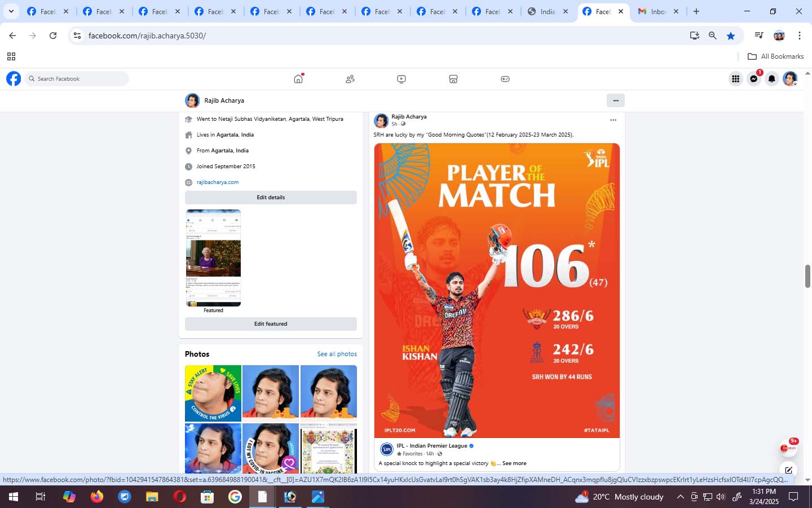Image resolution: width=812 pixels, height=508 pixels.
Task: Open the Video icon in Facebook navbar
Action: tap(401, 79)
